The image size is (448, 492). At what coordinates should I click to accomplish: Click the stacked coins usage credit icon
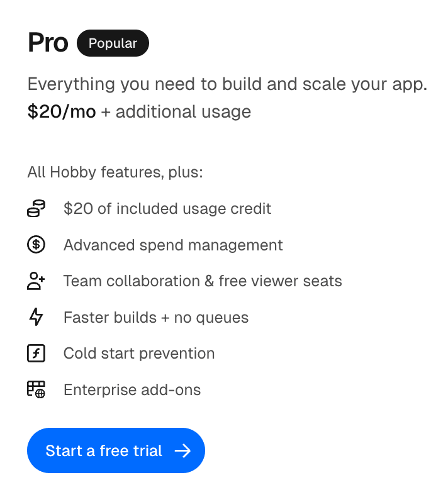point(36,209)
